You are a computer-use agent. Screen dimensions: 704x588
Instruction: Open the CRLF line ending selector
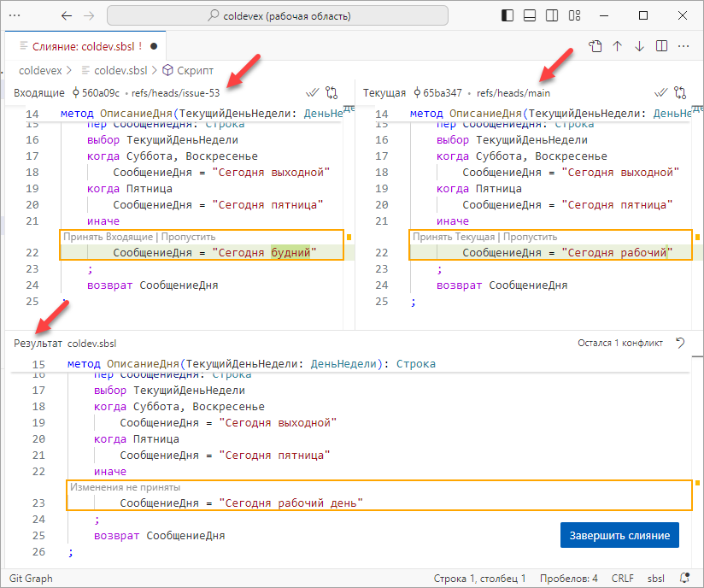623,579
